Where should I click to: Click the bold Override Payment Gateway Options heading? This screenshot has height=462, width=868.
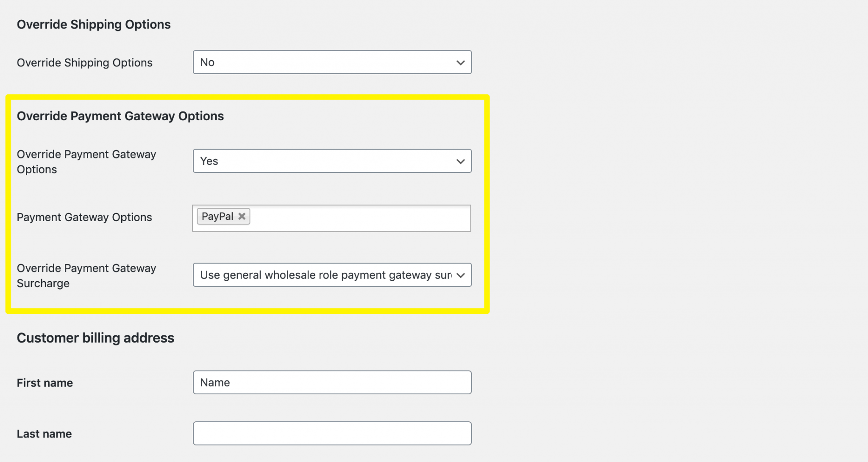(x=120, y=116)
